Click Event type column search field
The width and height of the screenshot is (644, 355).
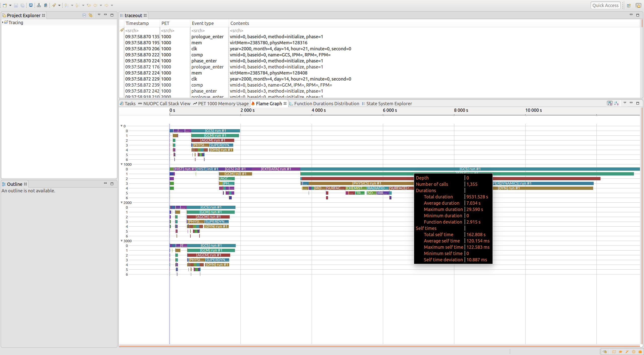[210, 30]
